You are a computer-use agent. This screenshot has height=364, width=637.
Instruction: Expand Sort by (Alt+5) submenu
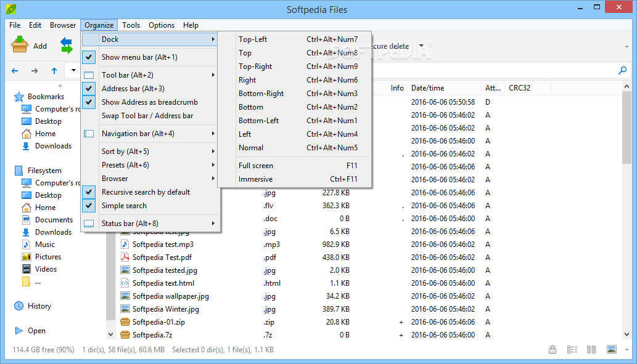coord(150,152)
